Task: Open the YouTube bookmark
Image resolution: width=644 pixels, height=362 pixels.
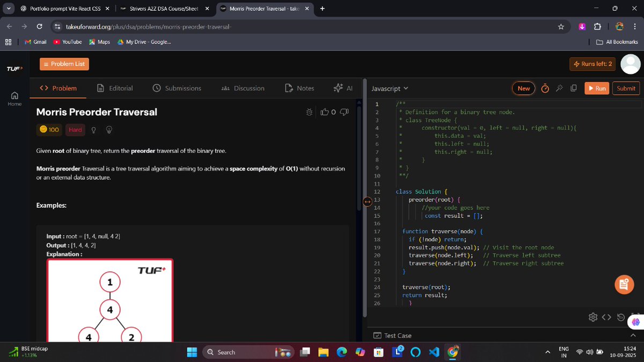Action: [68, 42]
